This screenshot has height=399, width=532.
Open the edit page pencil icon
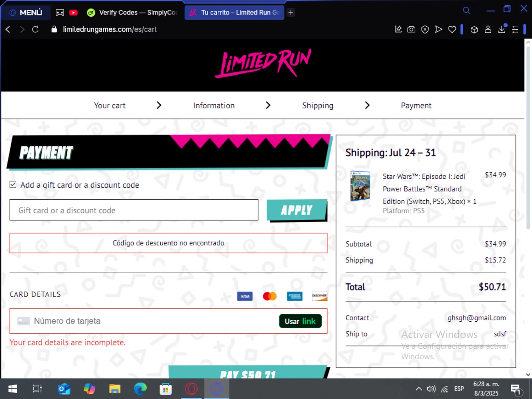coord(398,29)
